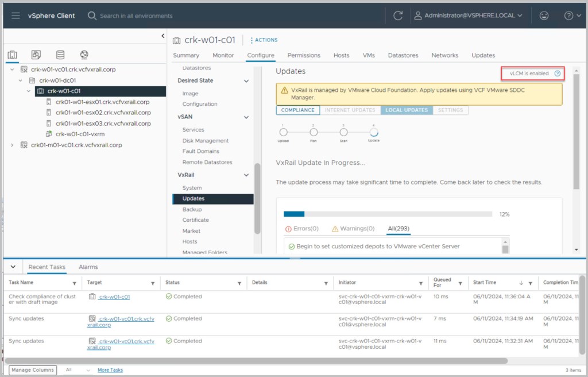The image size is (588, 377).
Task: Click the Manage Columns button
Action: coord(33,370)
